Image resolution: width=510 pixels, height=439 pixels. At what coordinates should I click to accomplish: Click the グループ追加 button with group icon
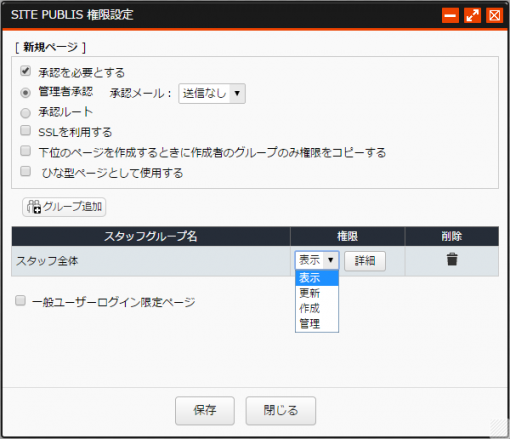tap(64, 207)
